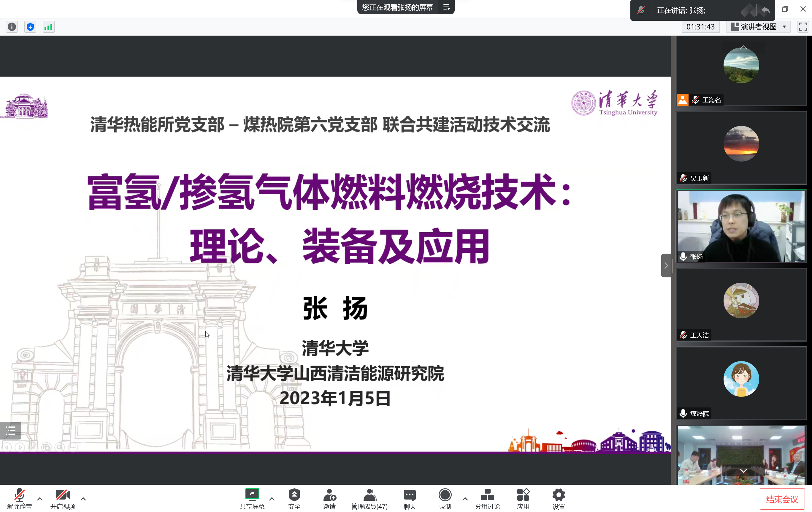
Task: Click the muted mic in the 正在讲话 box
Action: tap(641, 10)
